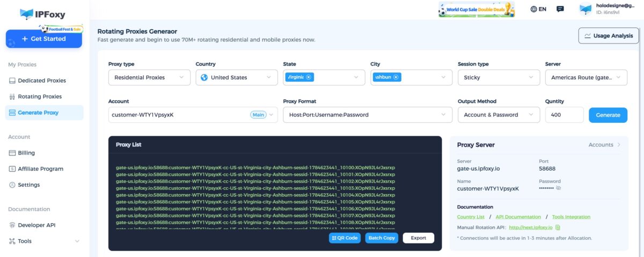Open the Accounts link
Image resolution: width=644 pixels, height=257 pixels.
[604, 145]
